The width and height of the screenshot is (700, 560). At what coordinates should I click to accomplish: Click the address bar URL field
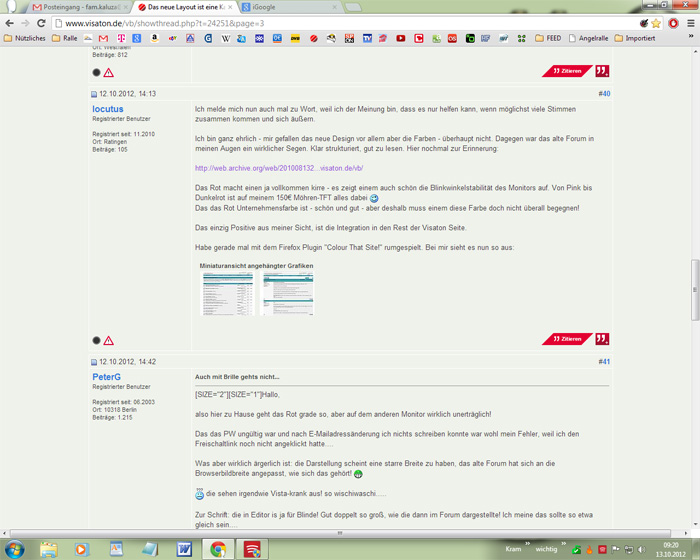coord(346,23)
